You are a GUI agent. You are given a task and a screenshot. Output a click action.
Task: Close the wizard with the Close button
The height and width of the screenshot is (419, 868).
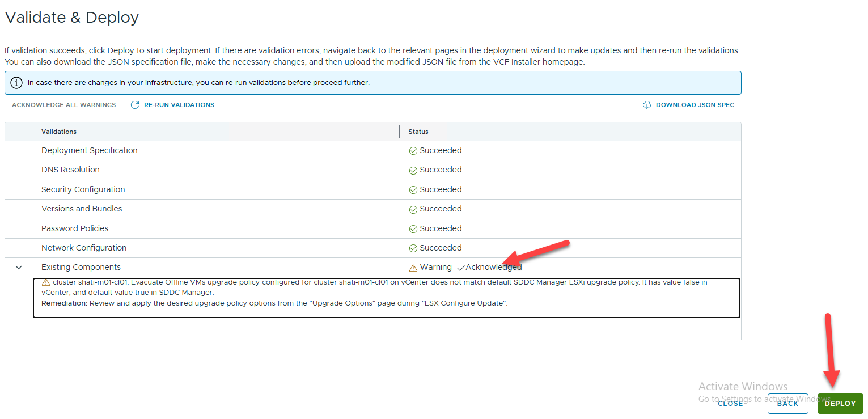(730, 403)
